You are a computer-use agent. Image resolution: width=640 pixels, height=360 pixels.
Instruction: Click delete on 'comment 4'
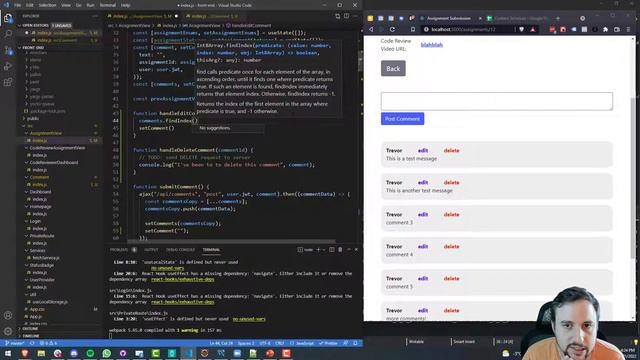click(x=451, y=247)
